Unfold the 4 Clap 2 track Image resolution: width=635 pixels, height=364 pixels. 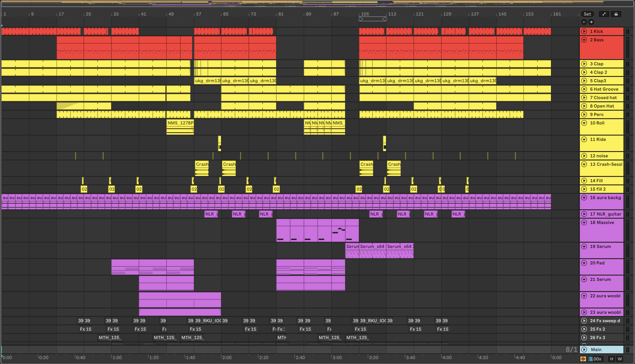(584, 72)
